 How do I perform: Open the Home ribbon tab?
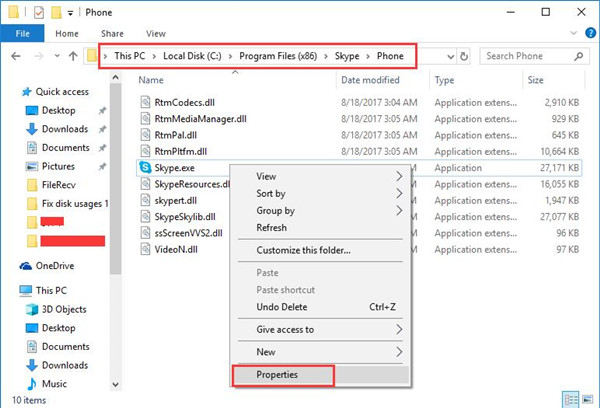[67, 34]
